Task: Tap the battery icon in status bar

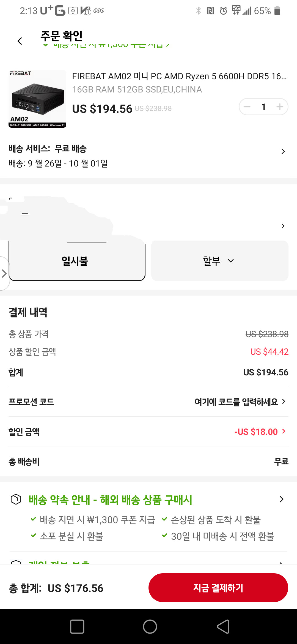Action: [277, 11]
